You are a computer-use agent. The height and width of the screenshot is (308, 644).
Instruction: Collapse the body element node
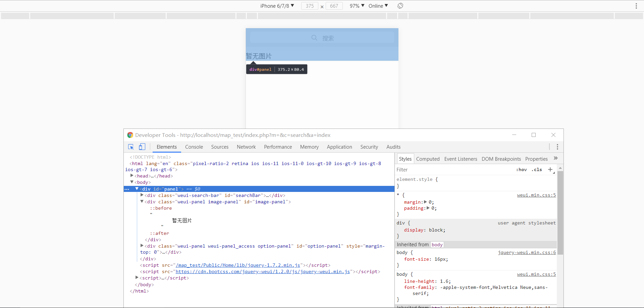point(132,182)
